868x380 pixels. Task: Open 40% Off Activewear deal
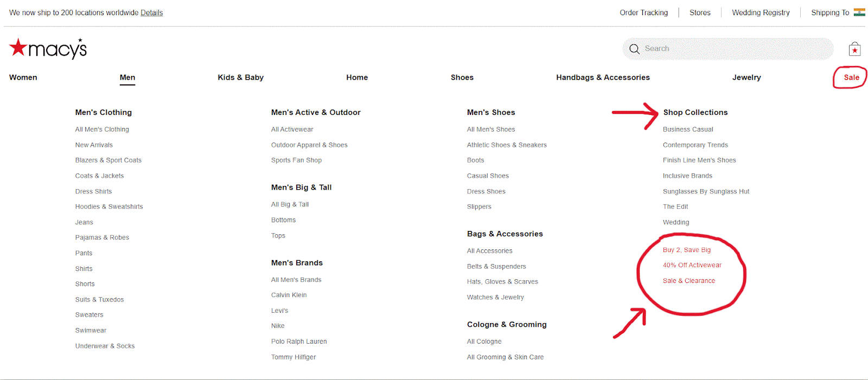click(x=692, y=265)
